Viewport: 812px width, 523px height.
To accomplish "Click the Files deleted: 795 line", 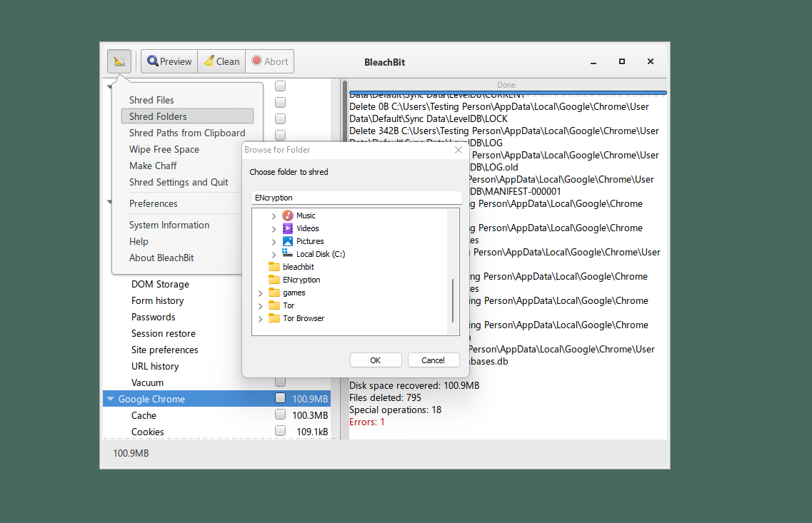I will (x=385, y=398).
